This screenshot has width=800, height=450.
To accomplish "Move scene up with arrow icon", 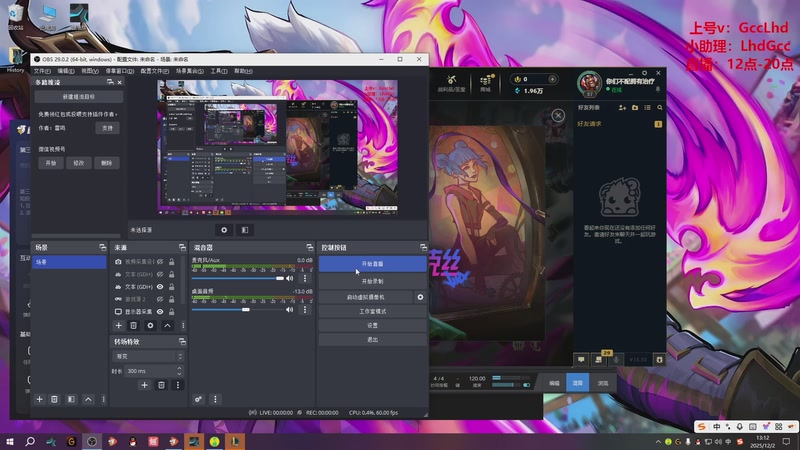I will click(x=88, y=399).
